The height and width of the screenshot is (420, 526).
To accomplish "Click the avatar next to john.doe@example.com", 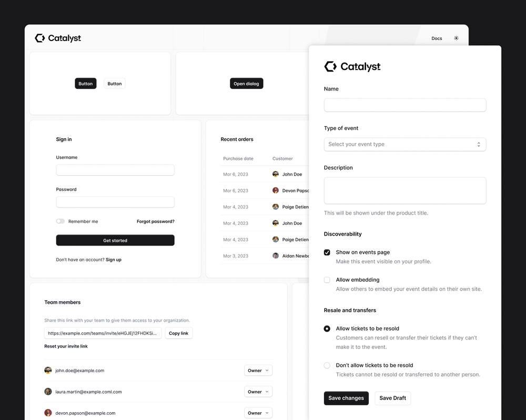I will pyautogui.click(x=48, y=371).
